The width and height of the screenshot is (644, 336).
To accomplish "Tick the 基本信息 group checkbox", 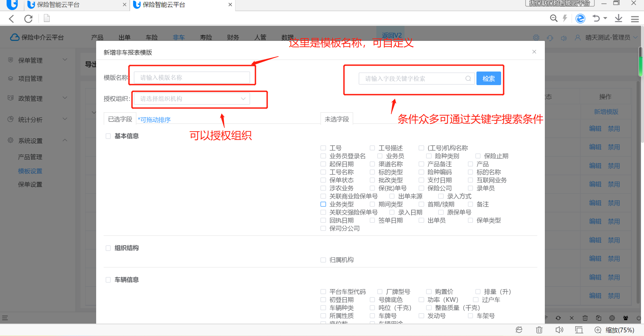I will [x=108, y=136].
